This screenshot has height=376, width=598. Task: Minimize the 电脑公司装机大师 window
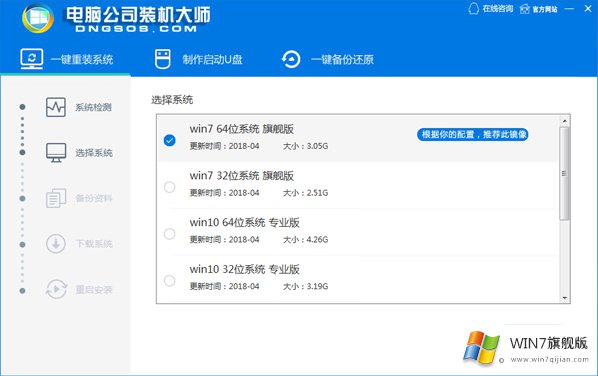point(569,8)
